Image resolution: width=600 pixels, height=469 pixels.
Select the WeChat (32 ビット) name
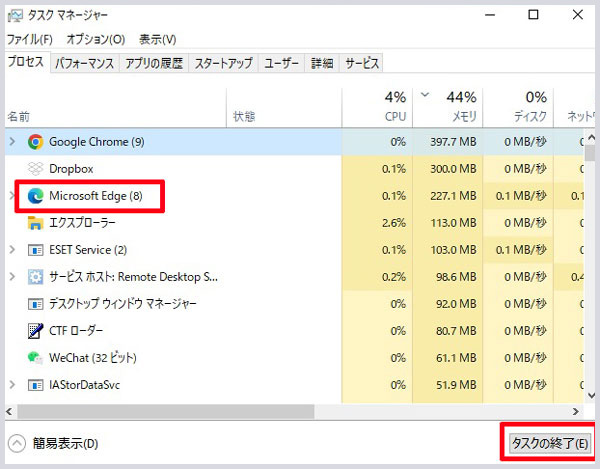(x=93, y=358)
